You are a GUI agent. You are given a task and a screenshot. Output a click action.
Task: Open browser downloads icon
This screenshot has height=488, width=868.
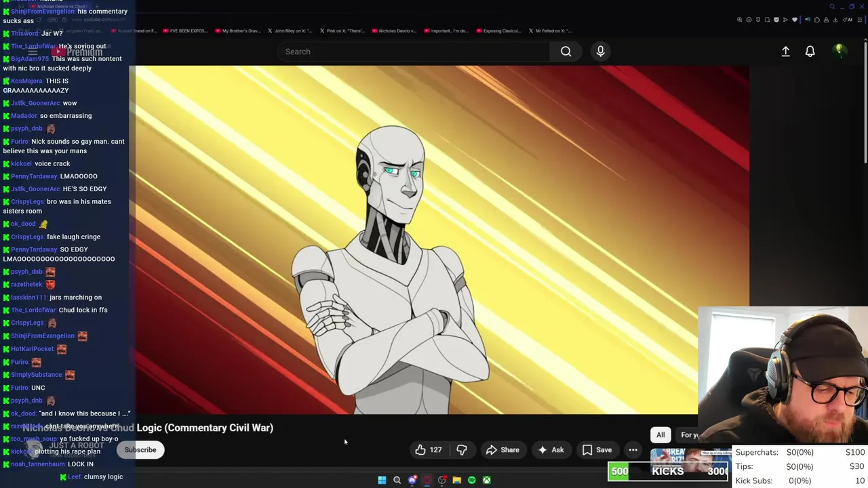835,20
